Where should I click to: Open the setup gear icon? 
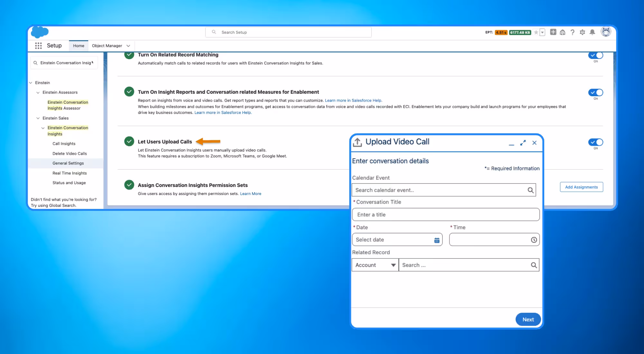point(582,32)
